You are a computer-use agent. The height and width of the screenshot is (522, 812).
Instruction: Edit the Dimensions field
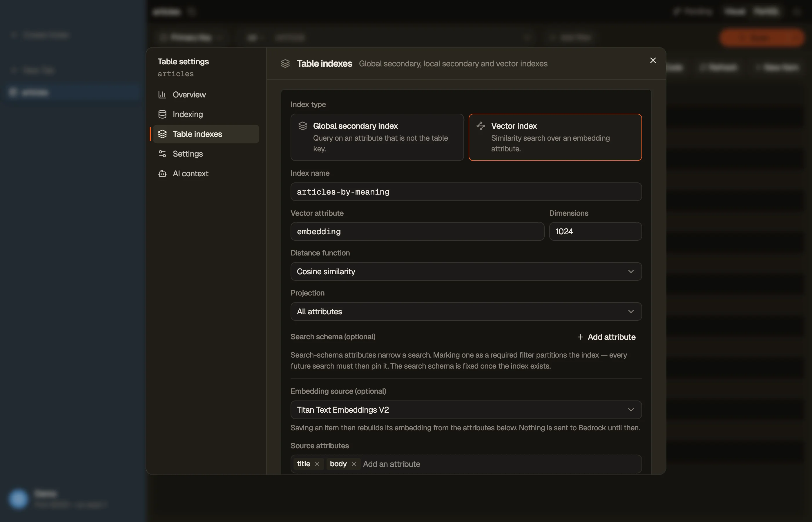point(595,231)
